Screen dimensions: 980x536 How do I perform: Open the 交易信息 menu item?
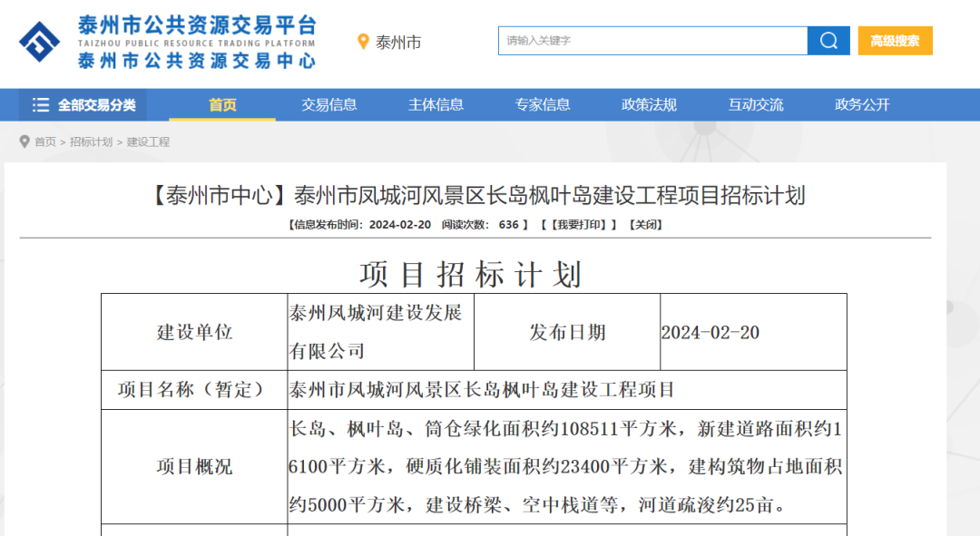click(x=329, y=105)
